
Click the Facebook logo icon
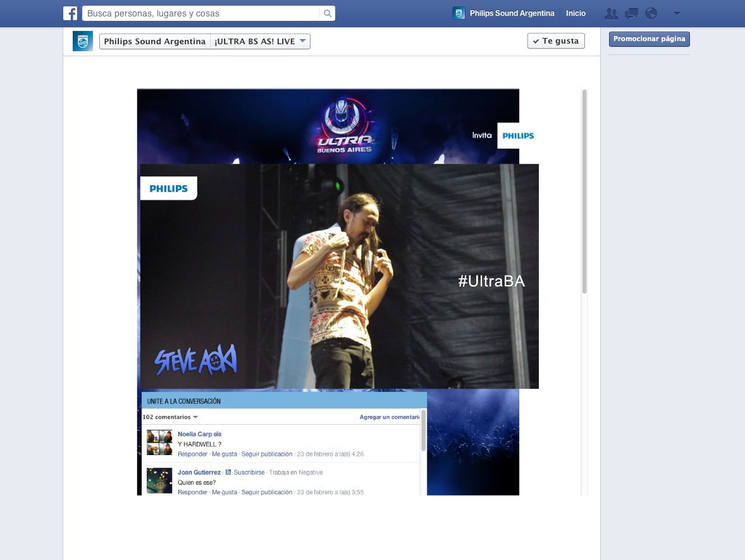[x=70, y=13]
